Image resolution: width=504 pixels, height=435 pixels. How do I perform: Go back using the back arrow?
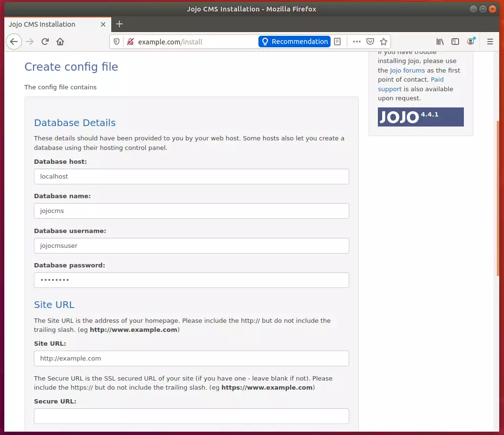[14, 42]
